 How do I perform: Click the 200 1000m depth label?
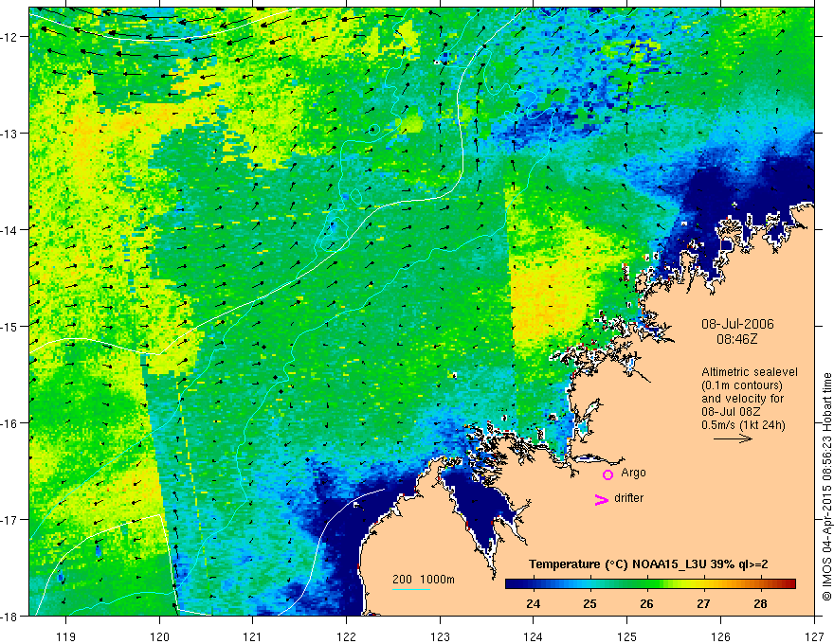pyautogui.click(x=424, y=580)
